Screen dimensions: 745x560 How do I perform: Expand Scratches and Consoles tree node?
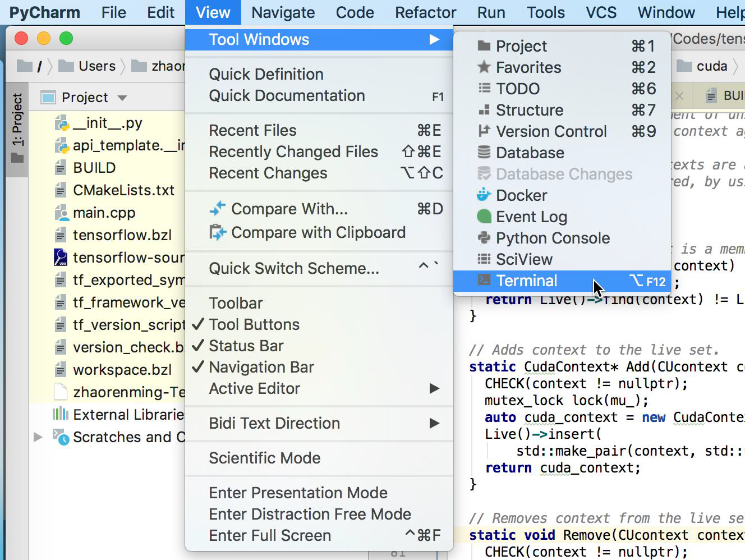38,437
